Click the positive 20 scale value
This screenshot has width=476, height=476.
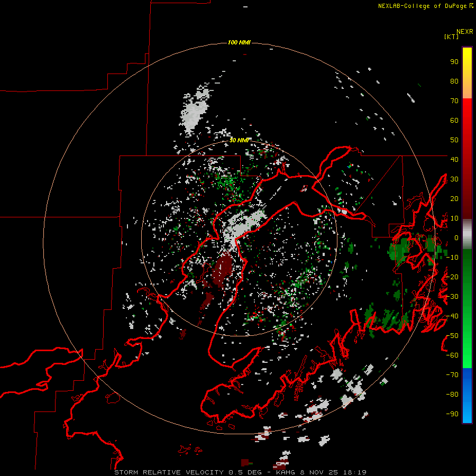click(454, 198)
